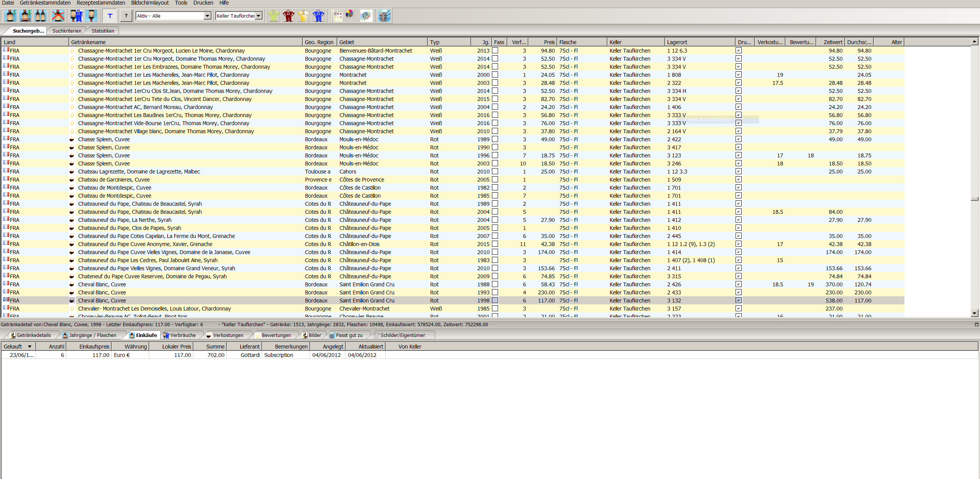Open the pie chart statistics icon
The width and height of the screenshot is (980, 479).
tap(350, 15)
